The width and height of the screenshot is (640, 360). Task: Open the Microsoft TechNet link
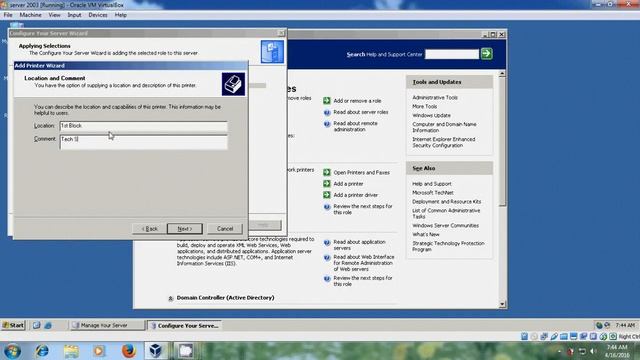click(433, 193)
